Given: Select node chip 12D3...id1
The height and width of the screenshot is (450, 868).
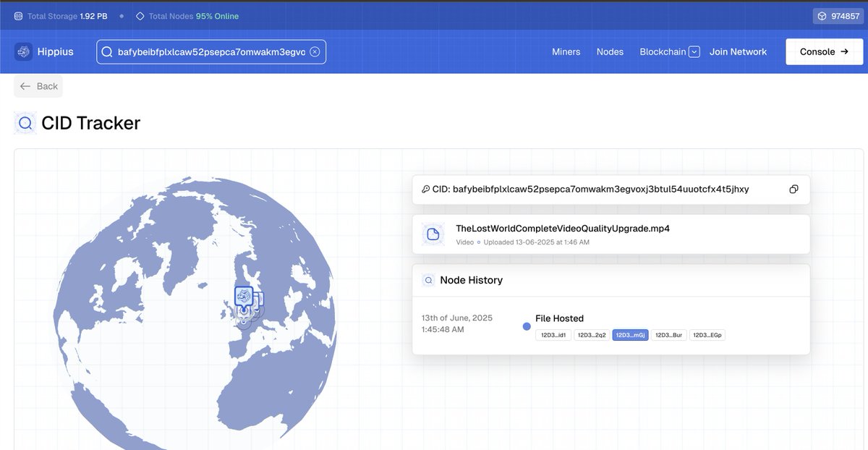Looking at the screenshot, I should coord(553,335).
